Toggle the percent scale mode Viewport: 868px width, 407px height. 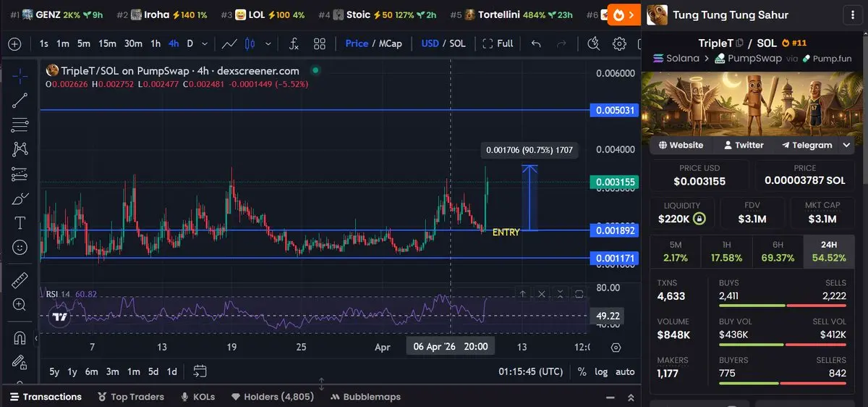582,372
